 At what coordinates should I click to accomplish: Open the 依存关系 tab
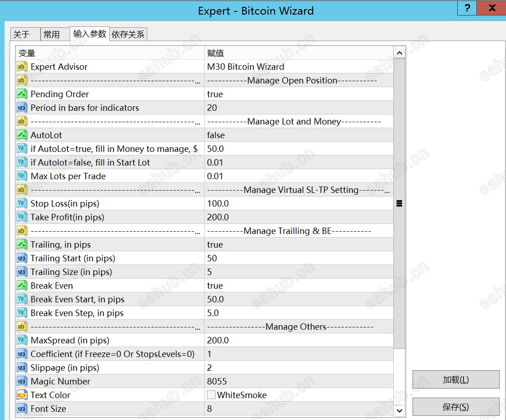pyautogui.click(x=129, y=34)
